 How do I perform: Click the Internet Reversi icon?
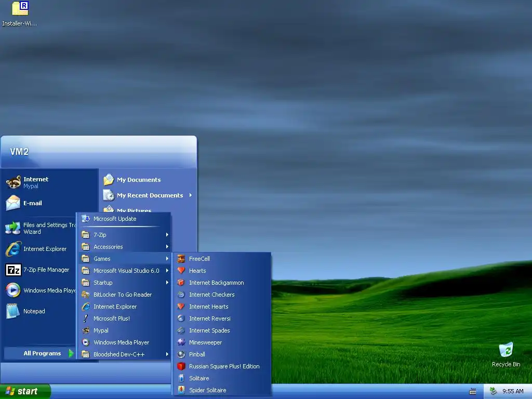click(181, 318)
